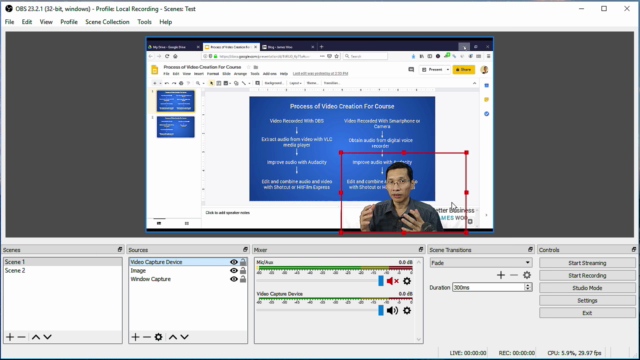Screen dimensions: 640x360
Task: Add a scene transition with plus icon
Action: point(501,275)
